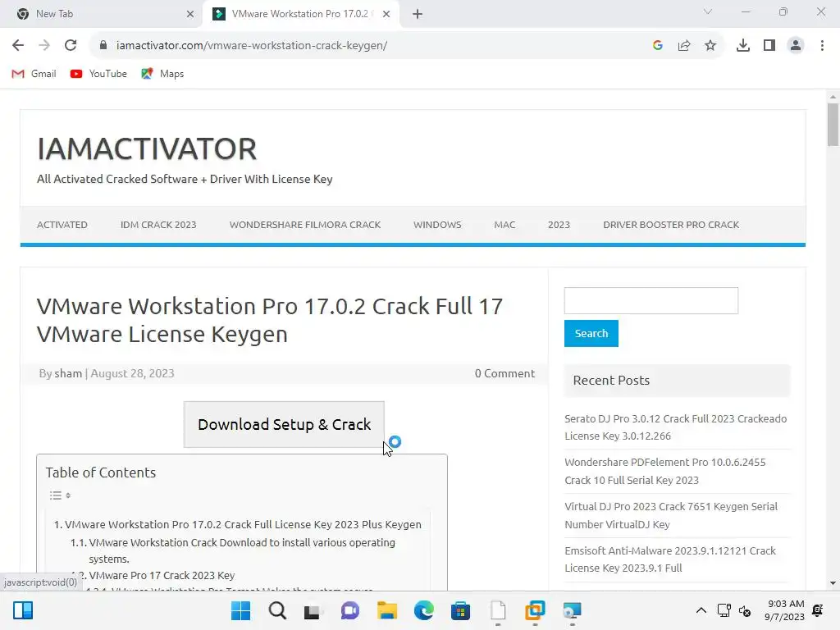This screenshot has height=630, width=840.
Task: Open the WINDOWS menu item
Action: tap(437, 225)
